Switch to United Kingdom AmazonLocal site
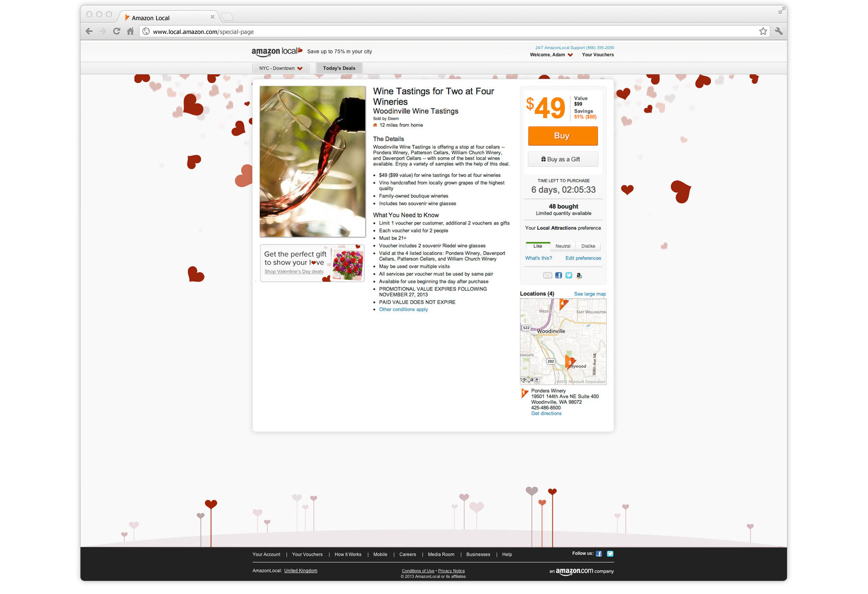Screen dimensions: 868x594 point(300,571)
